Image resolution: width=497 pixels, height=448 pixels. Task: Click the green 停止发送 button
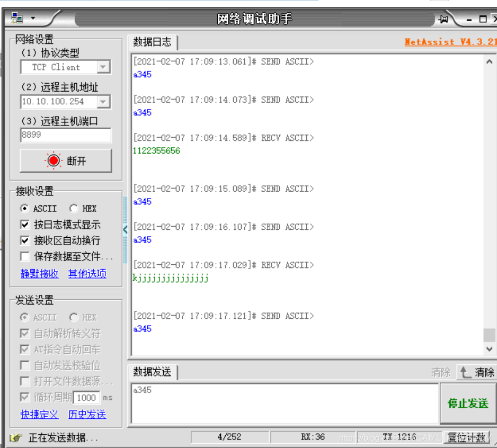click(x=468, y=404)
